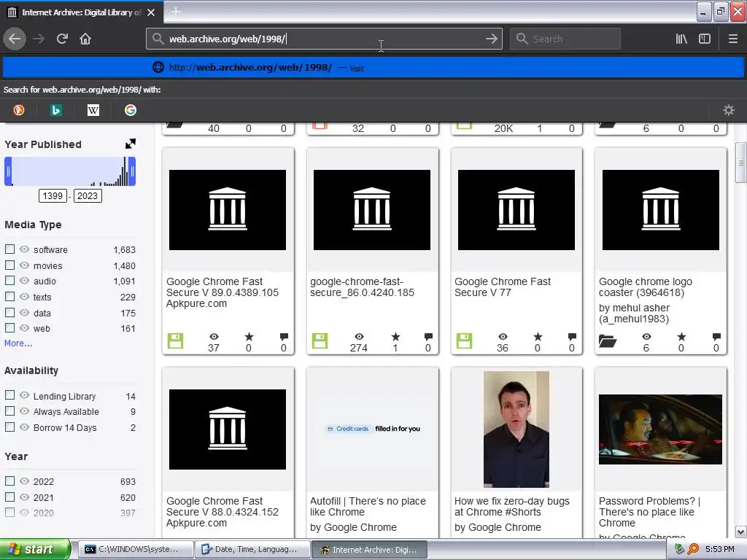Open search settings gear icon
The width and height of the screenshot is (747, 560).
click(x=728, y=110)
